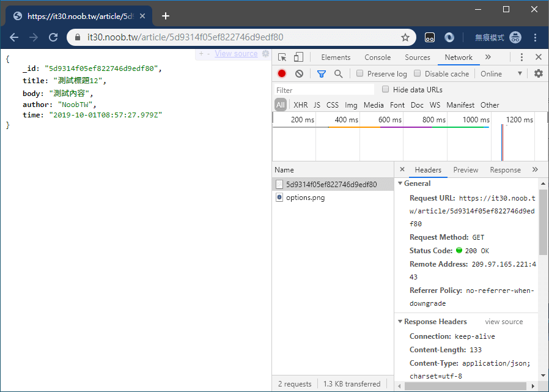
Task: Filter requests by Font
Action: [397, 105]
